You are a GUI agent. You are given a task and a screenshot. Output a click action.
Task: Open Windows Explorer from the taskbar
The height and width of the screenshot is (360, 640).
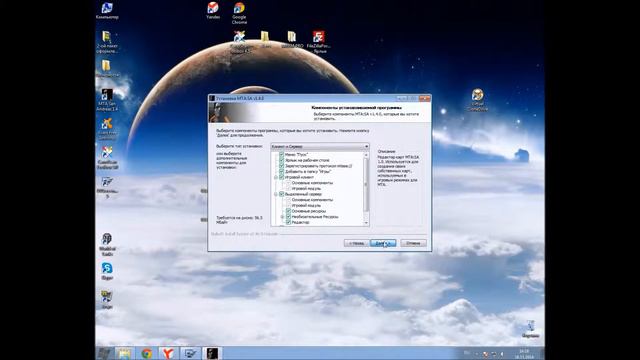[124, 353]
